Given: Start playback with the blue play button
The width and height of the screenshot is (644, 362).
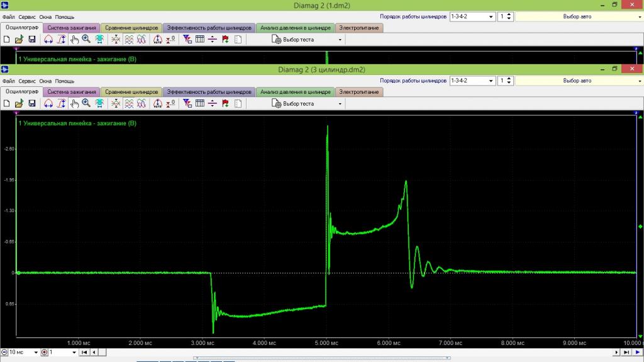Looking at the screenshot, I should (x=638, y=352).
